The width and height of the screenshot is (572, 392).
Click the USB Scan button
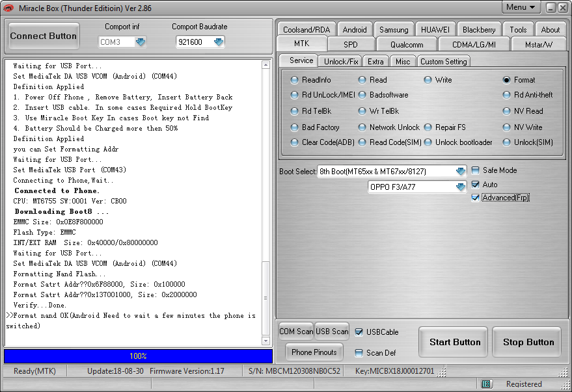(332, 332)
